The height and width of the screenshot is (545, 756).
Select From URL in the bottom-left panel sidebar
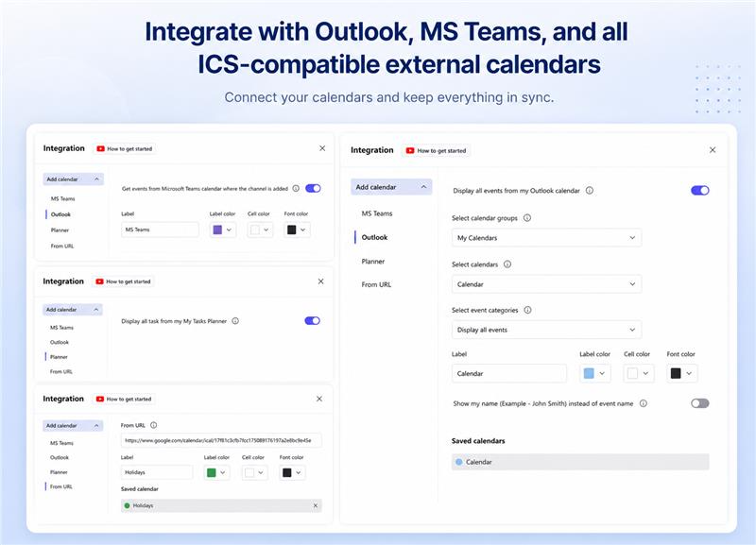pos(61,486)
